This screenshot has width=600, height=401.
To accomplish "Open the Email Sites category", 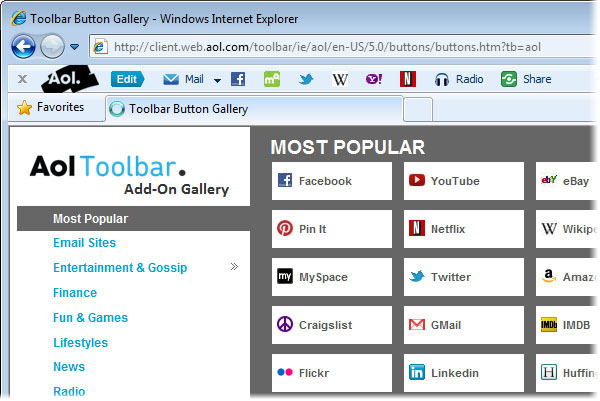I will coord(84,243).
